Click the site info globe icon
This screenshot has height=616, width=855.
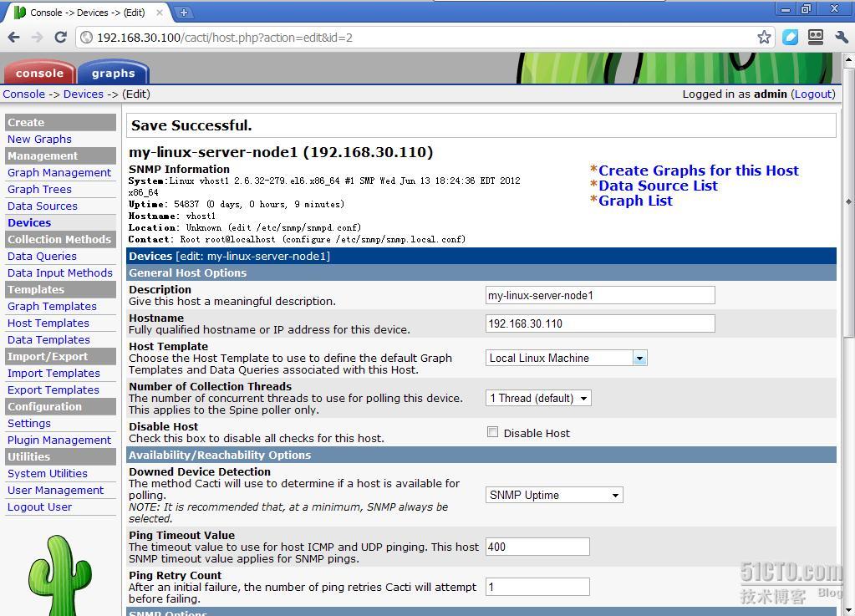[86, 37]
